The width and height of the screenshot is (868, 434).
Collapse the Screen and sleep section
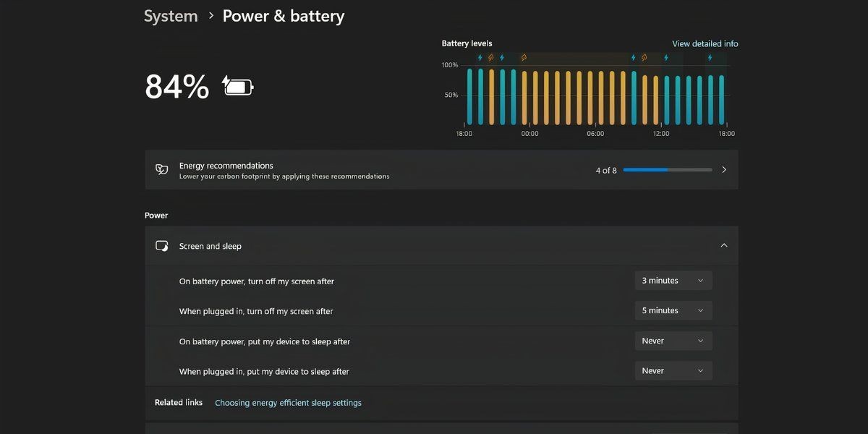point(724,246)
